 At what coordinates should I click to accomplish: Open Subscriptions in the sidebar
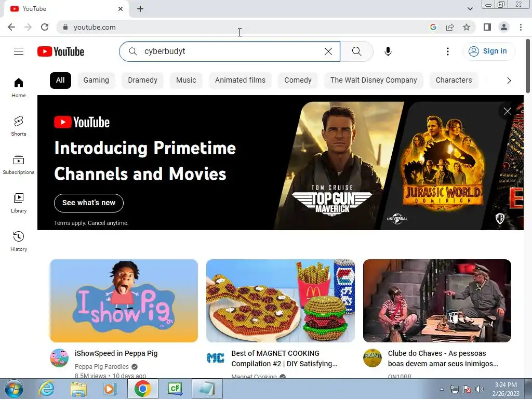(19, 165)
